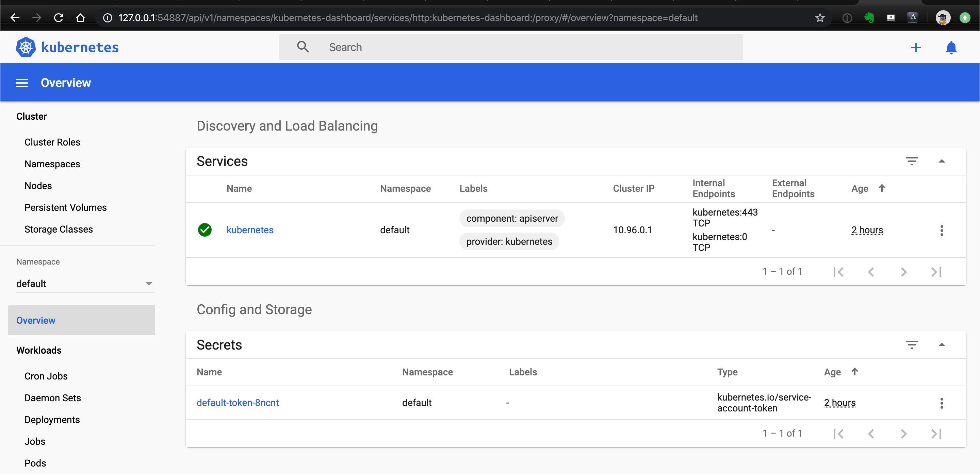Toggle the hamburger navigation menu
This screenshot has height=474, width=980.
[22, 83]
